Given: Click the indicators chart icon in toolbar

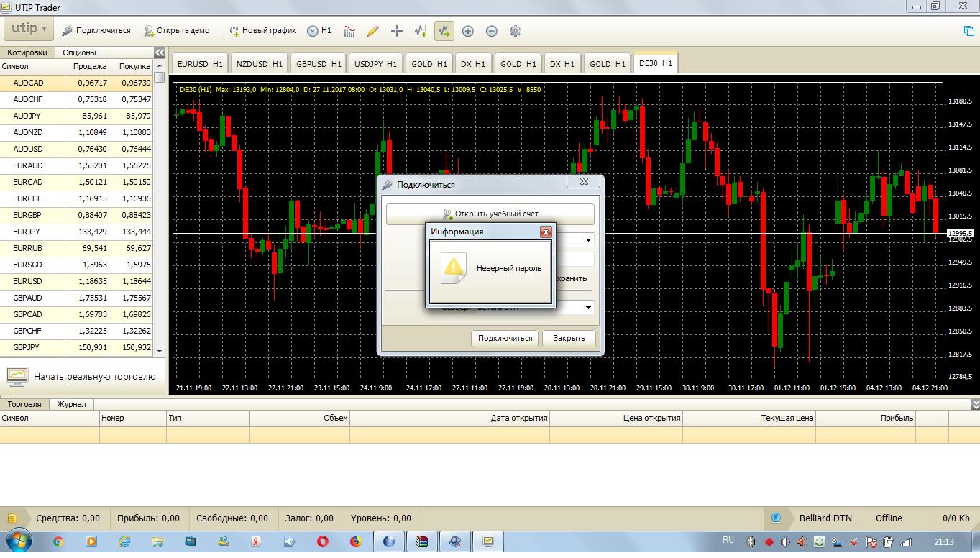Looking at the screenshot, I should 349,31.
